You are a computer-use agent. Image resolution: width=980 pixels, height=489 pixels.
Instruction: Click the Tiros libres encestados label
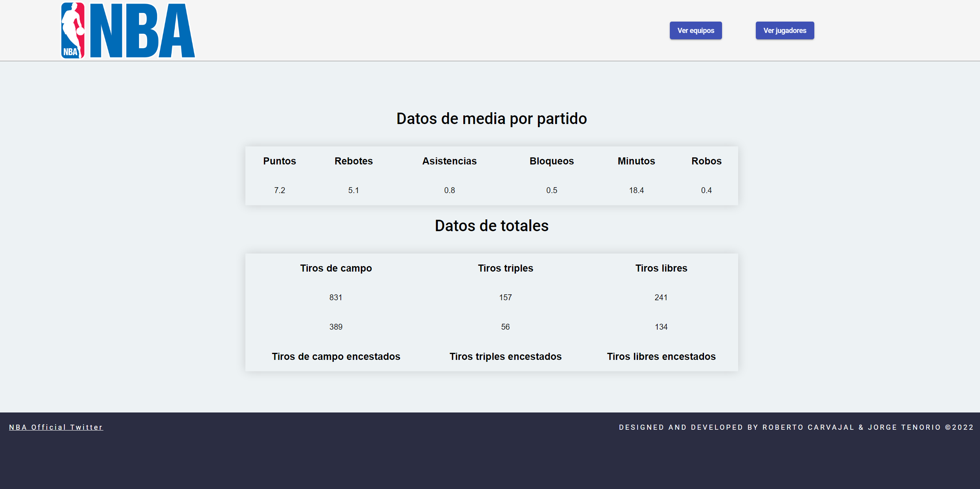click(x=661, y=356)
